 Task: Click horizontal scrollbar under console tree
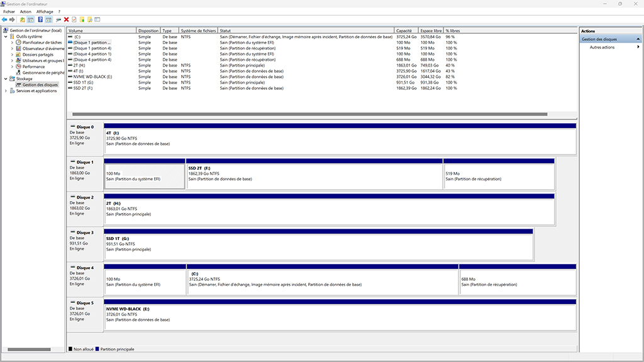[x=29, y=349]
